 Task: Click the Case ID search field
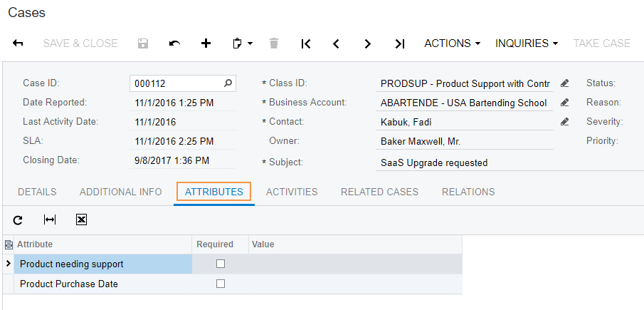[x=178, y=83]
